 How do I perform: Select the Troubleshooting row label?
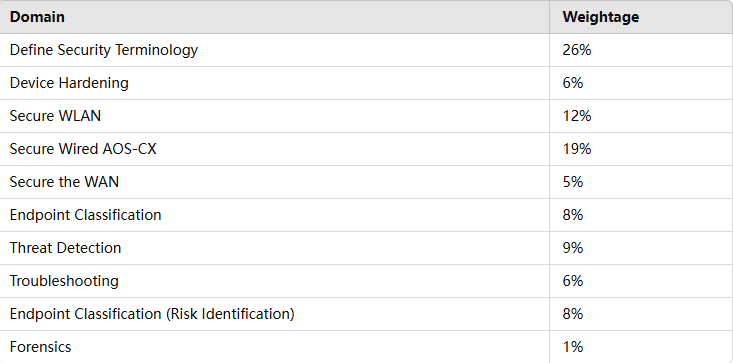275,281
